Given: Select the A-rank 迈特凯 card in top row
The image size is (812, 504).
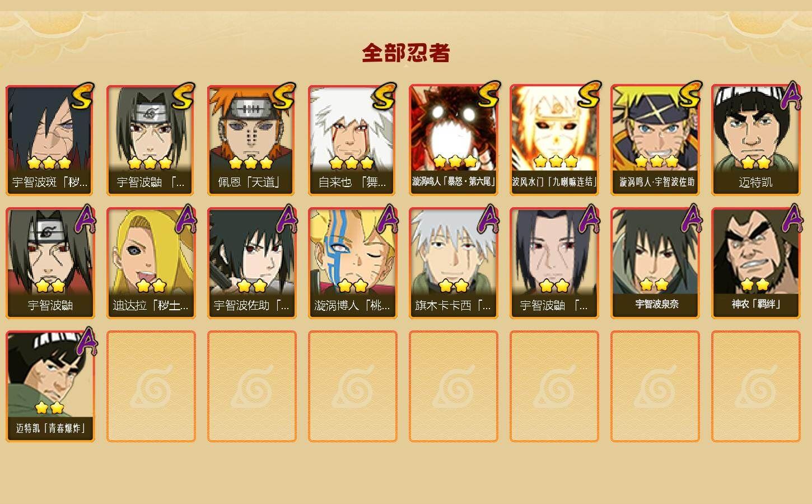Looking at the screenshot, I should point(755,140).
